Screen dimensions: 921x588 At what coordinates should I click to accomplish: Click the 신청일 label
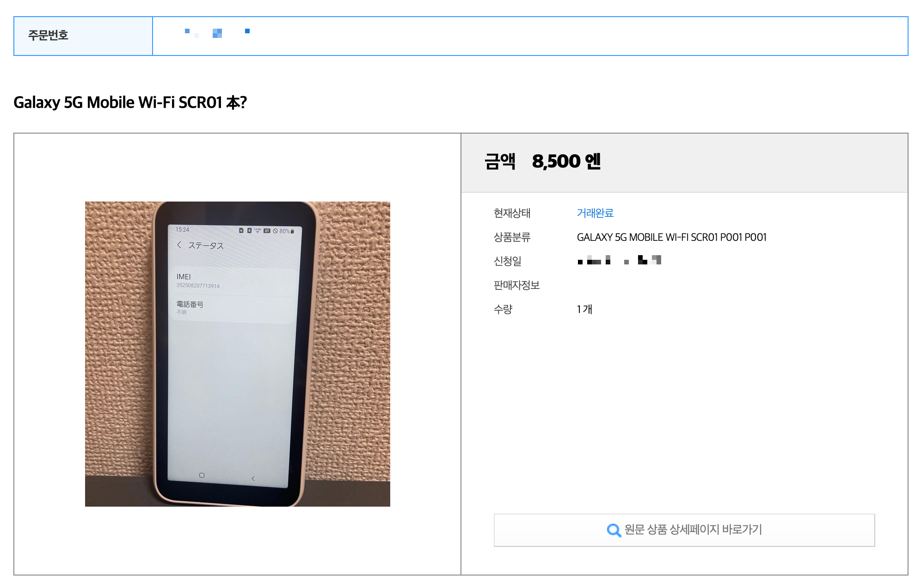point(508,261)
